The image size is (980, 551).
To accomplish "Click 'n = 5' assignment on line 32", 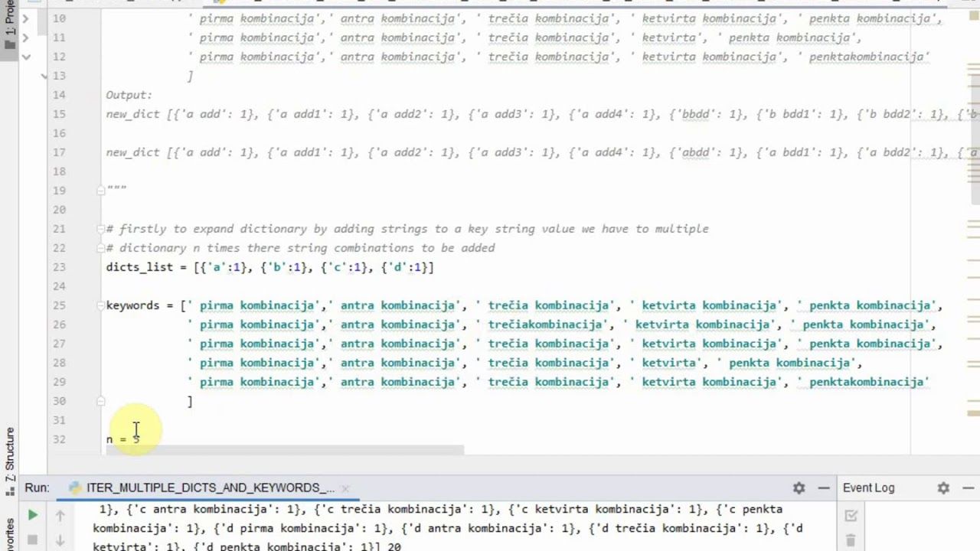I will pos(123,439).
